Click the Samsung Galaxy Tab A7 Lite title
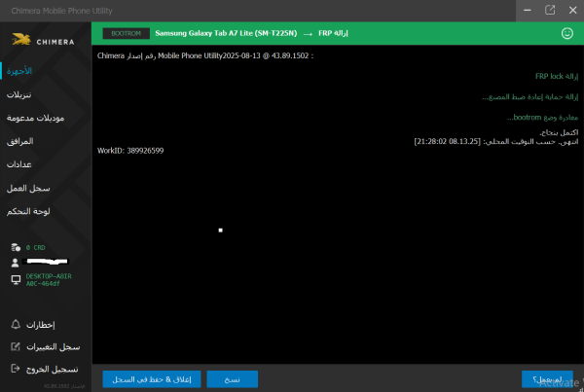This screenshot has width=584, height=392. click(226, 33)
